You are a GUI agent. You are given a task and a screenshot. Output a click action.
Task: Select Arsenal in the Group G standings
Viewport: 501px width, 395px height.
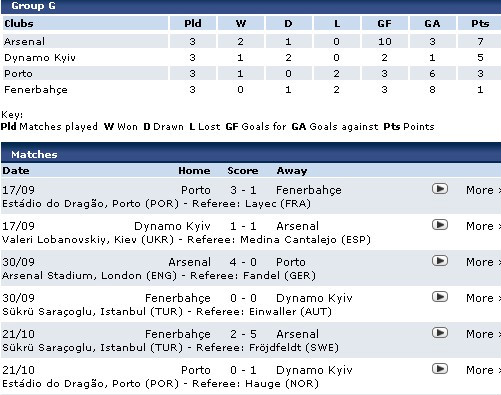coord(24,41)
